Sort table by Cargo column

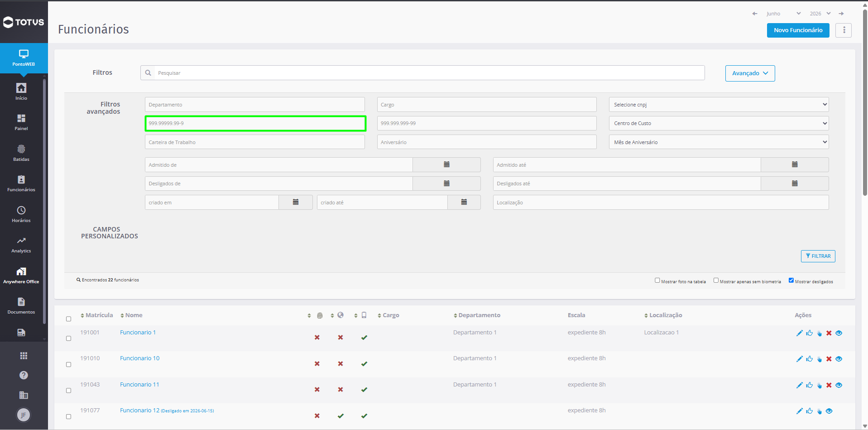pos(388,315)
